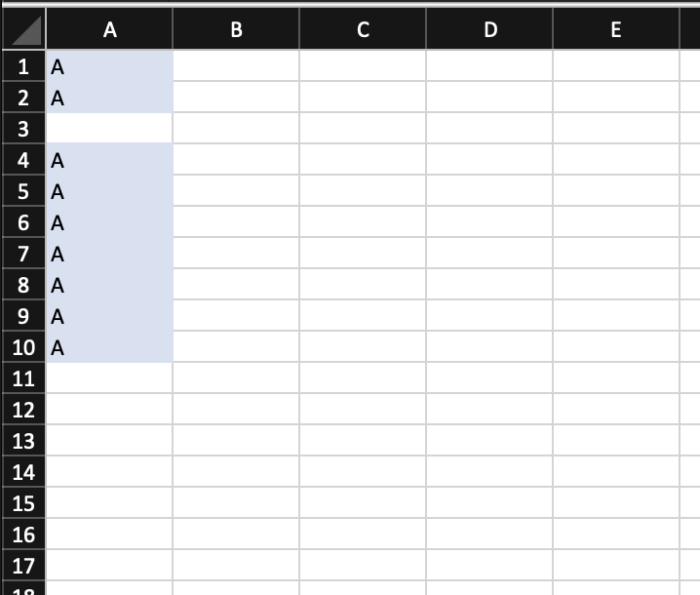Select column C header

363,28
